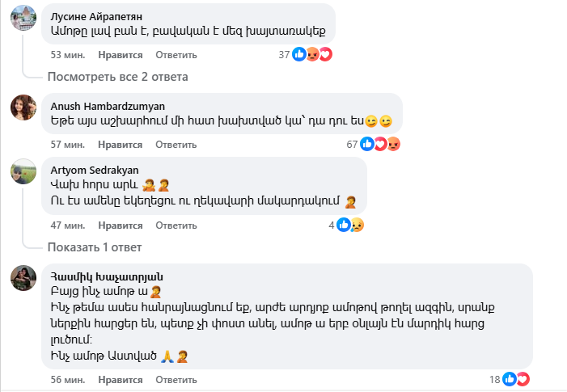Click the Artyom Sedrakyan name link
This screenshot has height=392, width=567.
(x=90, y=168)
